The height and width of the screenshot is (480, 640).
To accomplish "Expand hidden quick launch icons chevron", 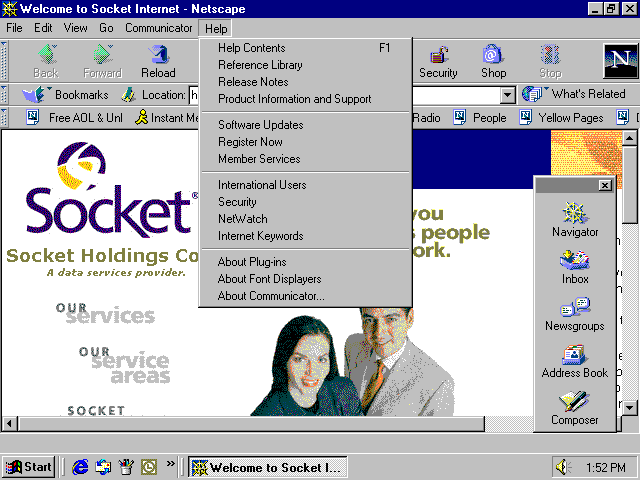I will click(171, 463).
